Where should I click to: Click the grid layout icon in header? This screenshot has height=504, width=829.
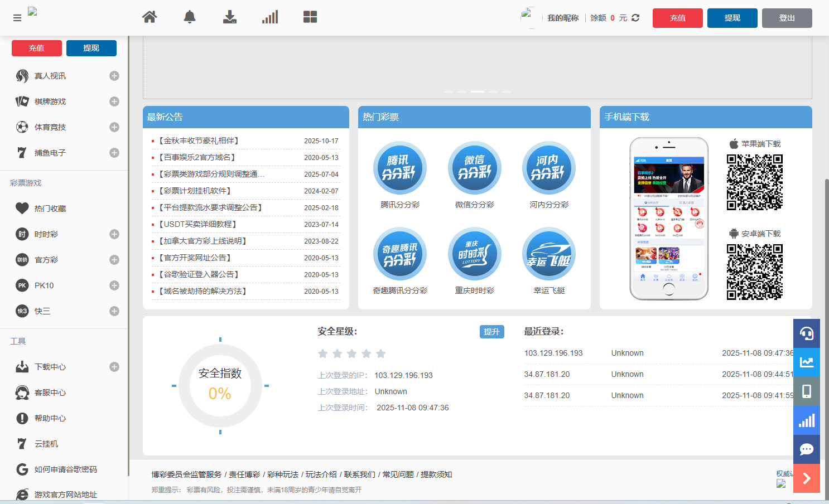pyautogui.click(x=310, y=17)
